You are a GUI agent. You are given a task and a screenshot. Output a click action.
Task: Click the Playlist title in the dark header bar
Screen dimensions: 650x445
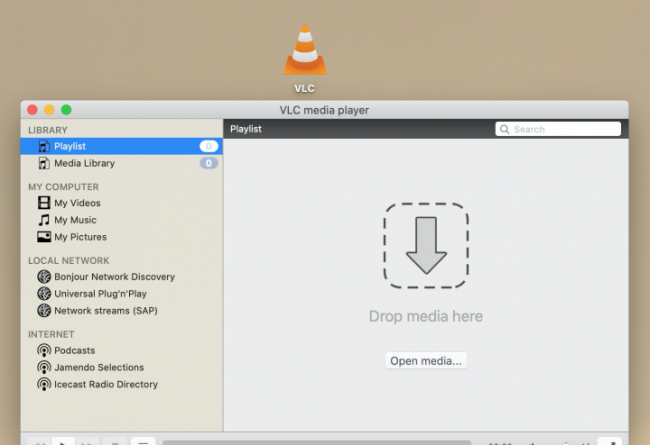246,129
